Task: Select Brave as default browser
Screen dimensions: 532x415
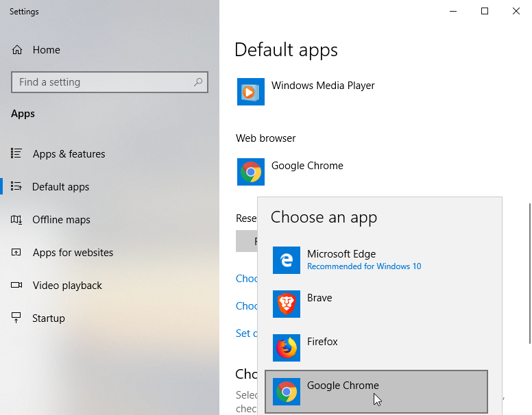Action: point(376,304)
